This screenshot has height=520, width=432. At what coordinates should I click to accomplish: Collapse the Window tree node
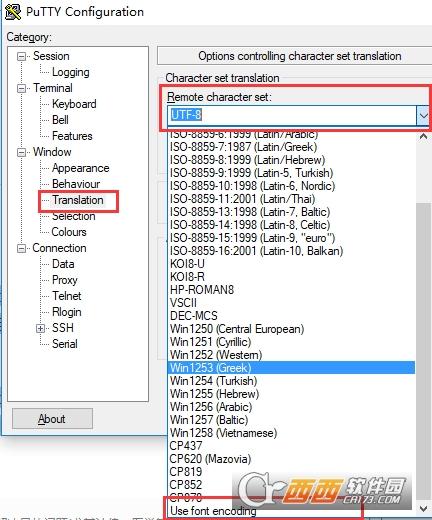(x=21, y=152)
